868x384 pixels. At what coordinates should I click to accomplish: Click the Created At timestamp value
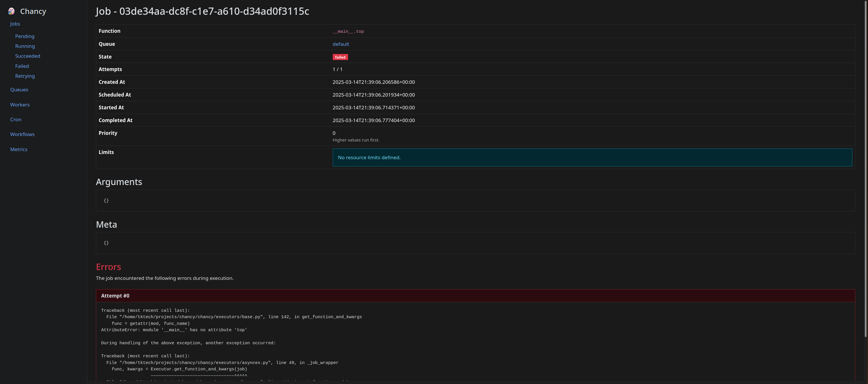click(x=374, y=82)
